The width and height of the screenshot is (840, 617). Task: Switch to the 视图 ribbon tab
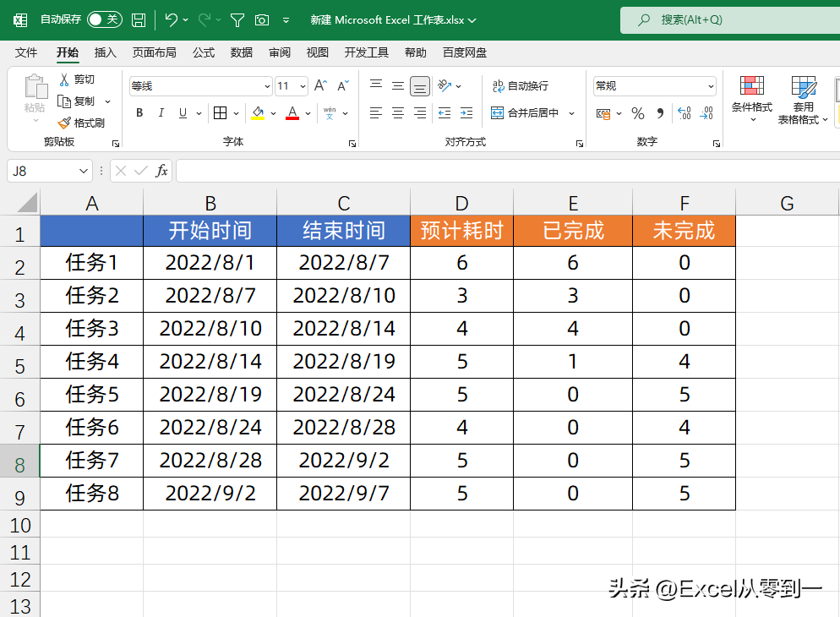click(x=317, y=52)
